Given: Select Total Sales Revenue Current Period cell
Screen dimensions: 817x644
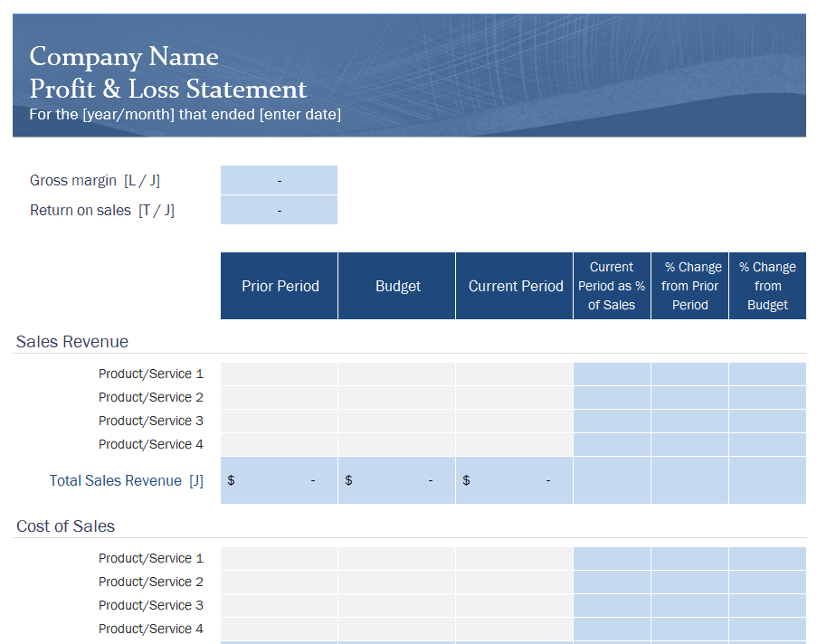Looking at the screenshot, I should point(515,480).
